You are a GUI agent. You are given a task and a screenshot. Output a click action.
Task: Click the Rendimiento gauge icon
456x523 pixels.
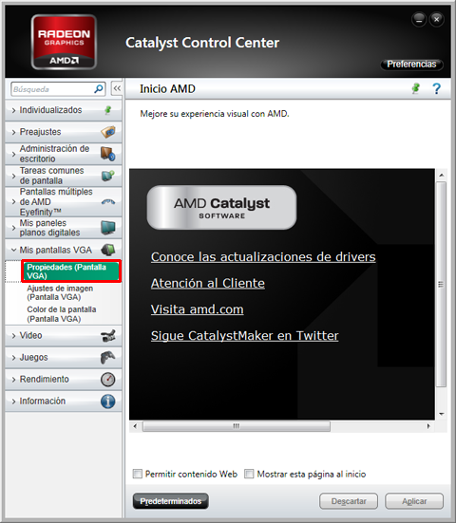coord(108,379)
